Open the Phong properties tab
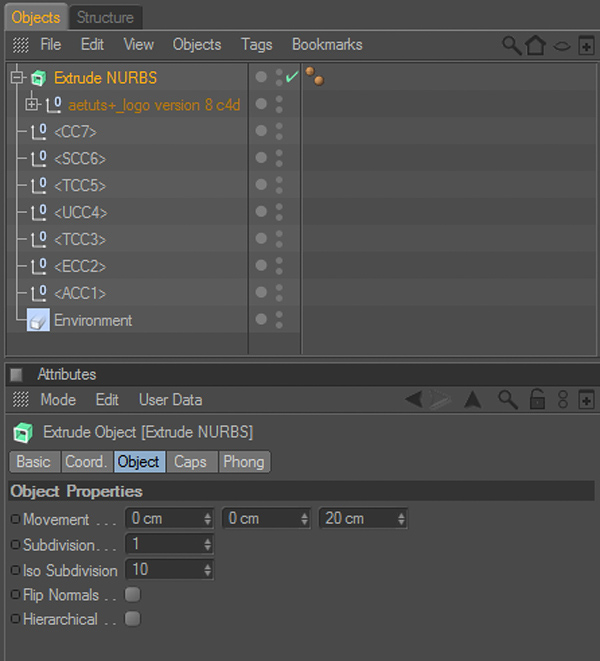 [244, 462]
